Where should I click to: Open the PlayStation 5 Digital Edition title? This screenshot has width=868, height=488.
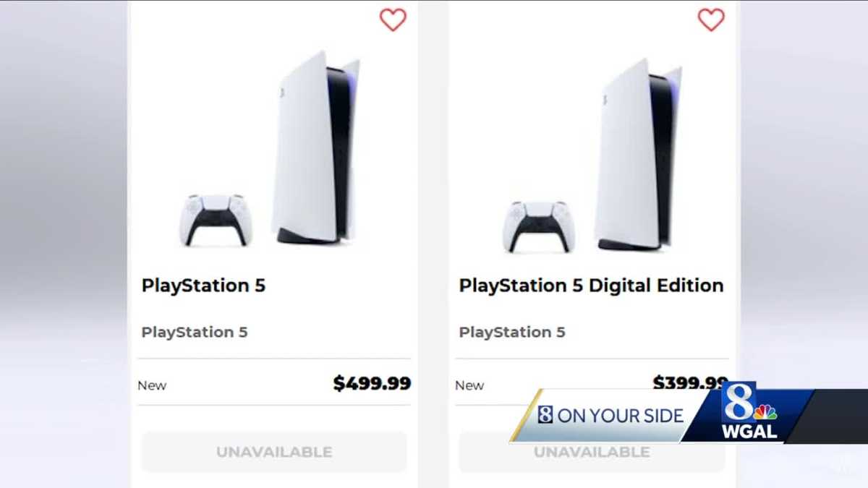click(x=590, y=285)
